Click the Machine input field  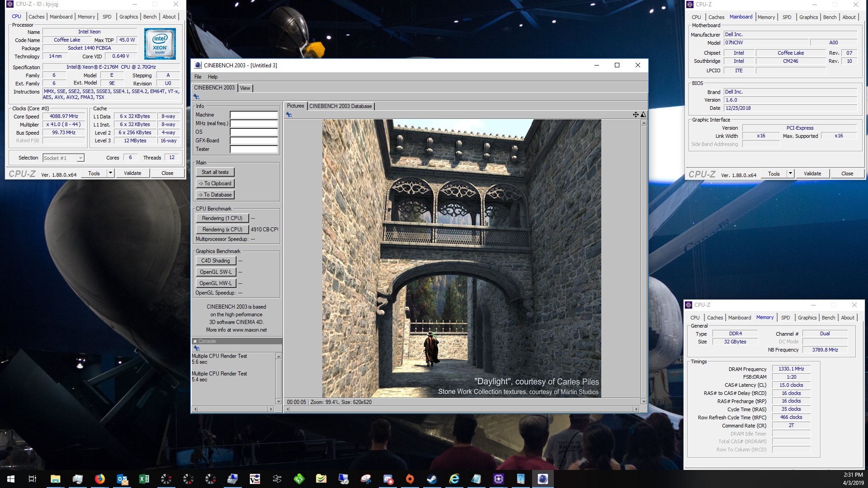pyautogui.click(x=254, y=115)
